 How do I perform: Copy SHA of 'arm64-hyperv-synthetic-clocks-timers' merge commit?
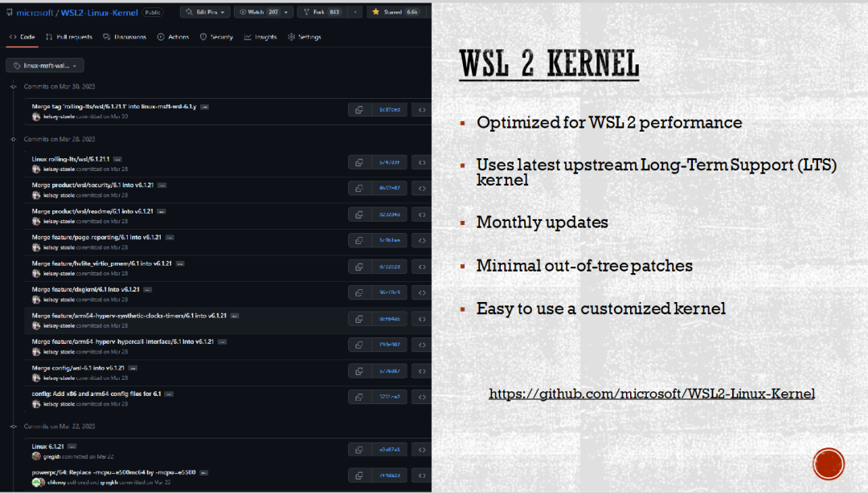pos(359,319)
